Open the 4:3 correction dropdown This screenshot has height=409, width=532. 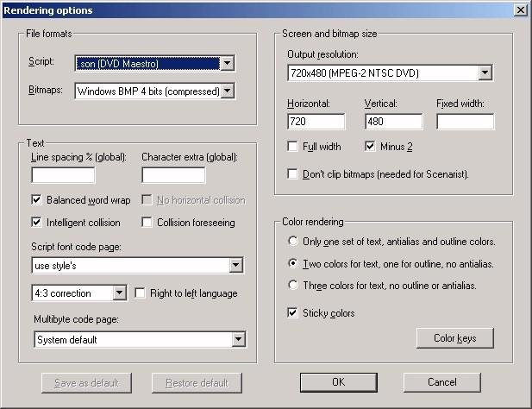(120, 293)
